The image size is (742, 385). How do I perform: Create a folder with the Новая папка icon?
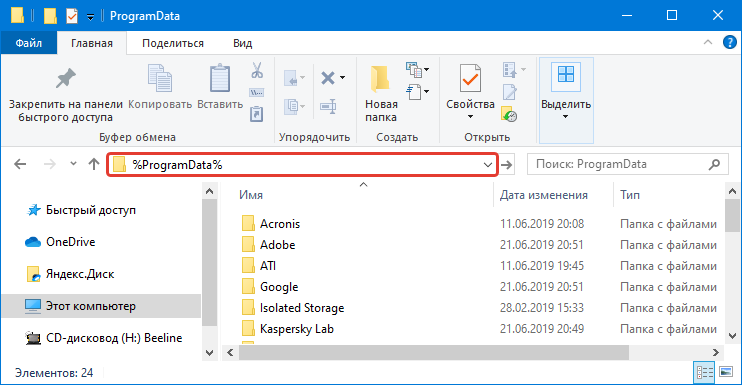[x=381, y=79]
